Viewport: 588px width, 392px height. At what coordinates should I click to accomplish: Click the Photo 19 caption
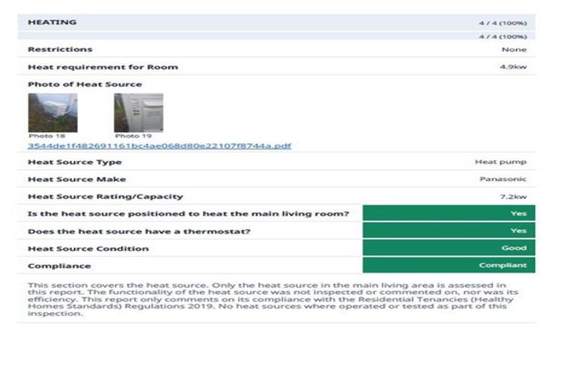[133, 136]
